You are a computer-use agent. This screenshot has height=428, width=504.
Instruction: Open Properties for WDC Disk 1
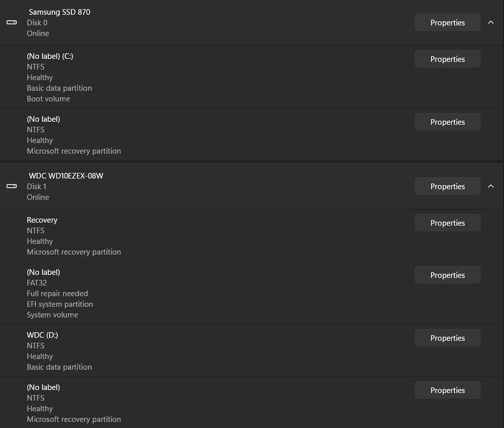447,186
